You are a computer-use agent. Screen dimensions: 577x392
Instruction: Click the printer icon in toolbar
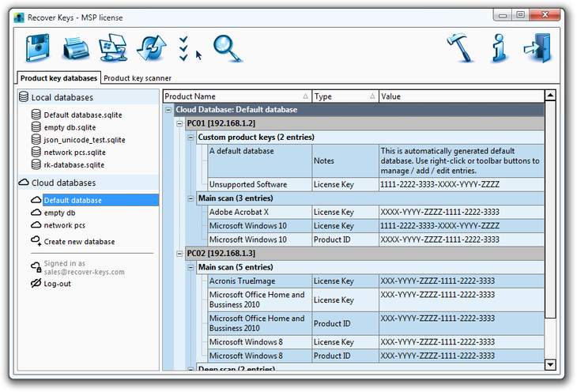[x=76, y=48]
